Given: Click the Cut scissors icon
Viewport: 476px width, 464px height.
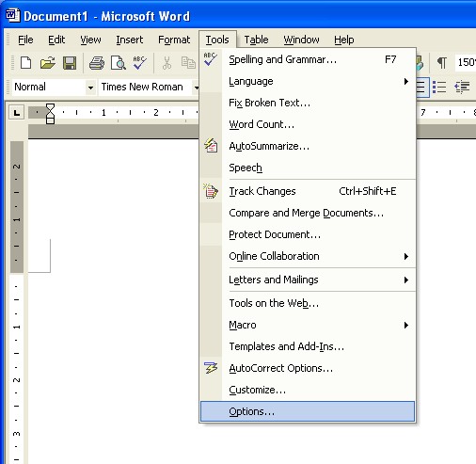Looking at the screenshot, I should 167,62.
